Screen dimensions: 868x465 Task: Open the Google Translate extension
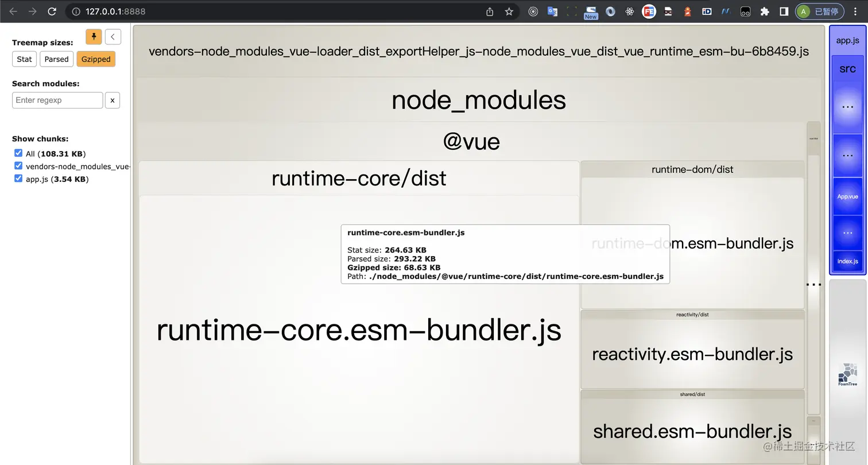click(x=552, y=11)
